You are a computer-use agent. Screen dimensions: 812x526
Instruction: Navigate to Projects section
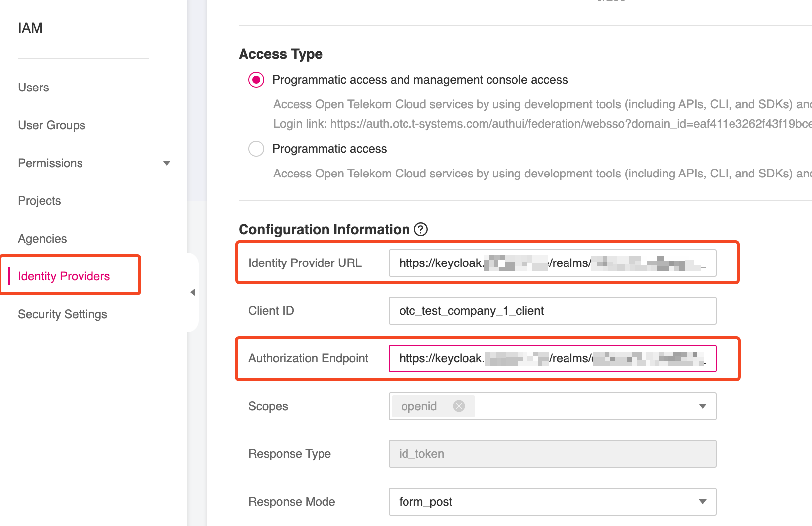coord(39,201)
